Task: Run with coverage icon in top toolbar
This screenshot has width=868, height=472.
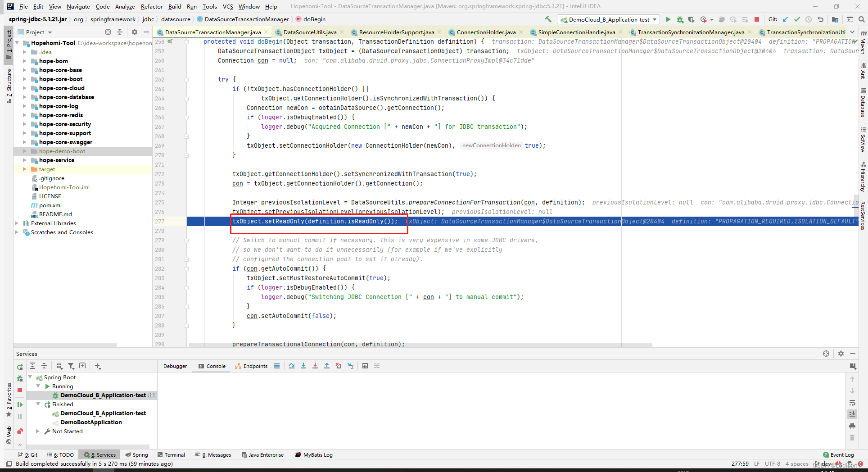Action: (692, 19)
